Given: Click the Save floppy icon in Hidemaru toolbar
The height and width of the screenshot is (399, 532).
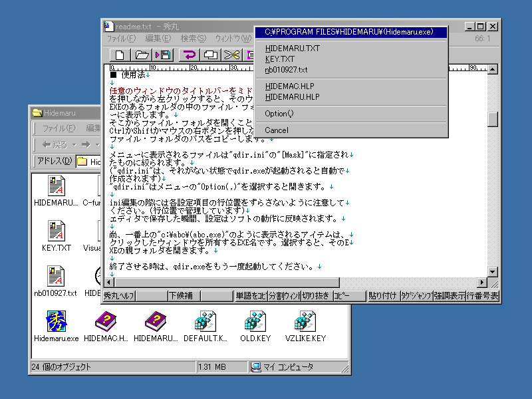Looking at the screenshot, I should pyautogui.click(x=164, y=55).
